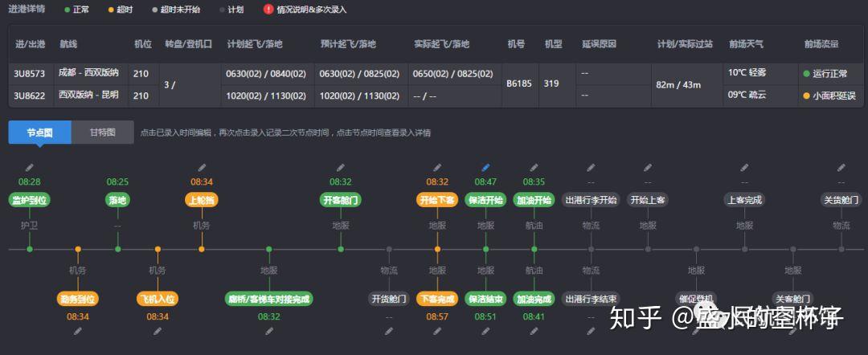Click the 08:51 time below 保洁结束

(485, 316)
